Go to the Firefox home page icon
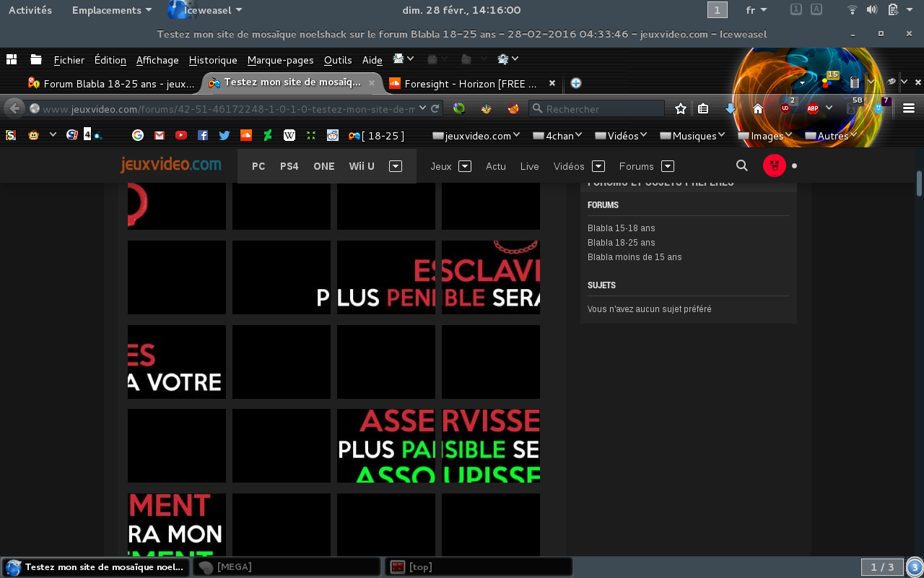Image resolution: width=924 pixels, height=578 pixels. click(x=758, y=108)
